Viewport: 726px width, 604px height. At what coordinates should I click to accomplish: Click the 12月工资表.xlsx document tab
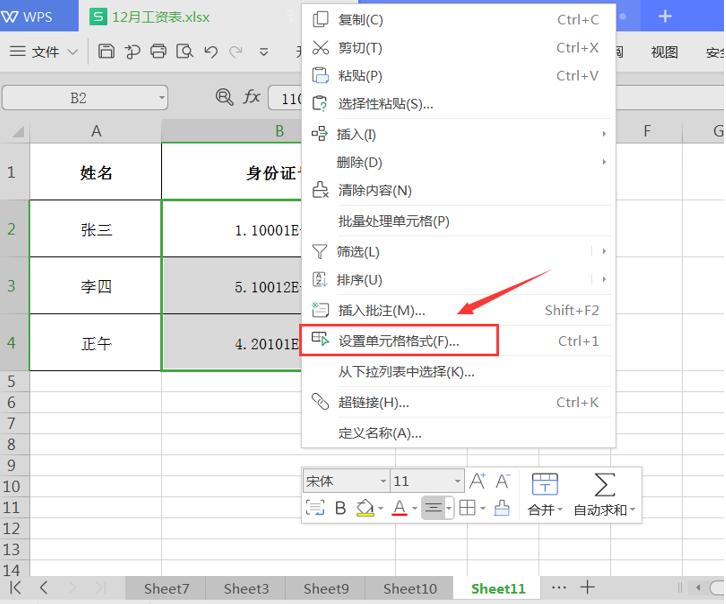click(160, 17)
